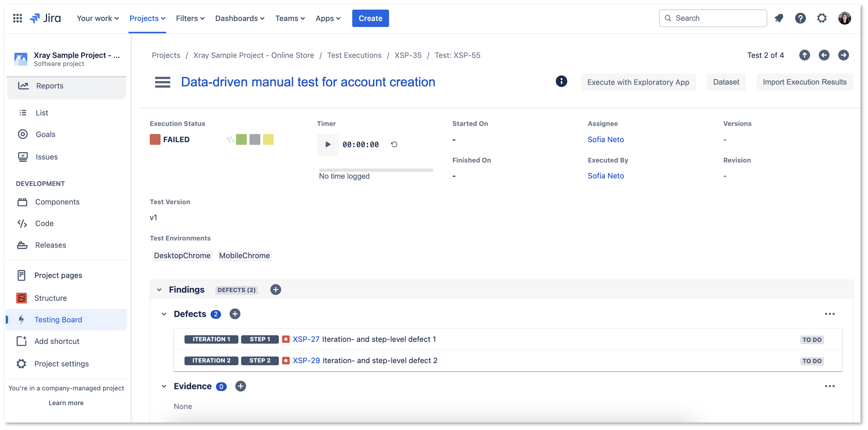Image resolution: width=868 pixels, height=430 pixels.
Task: Open the user profile avatar
Action: 844,18
